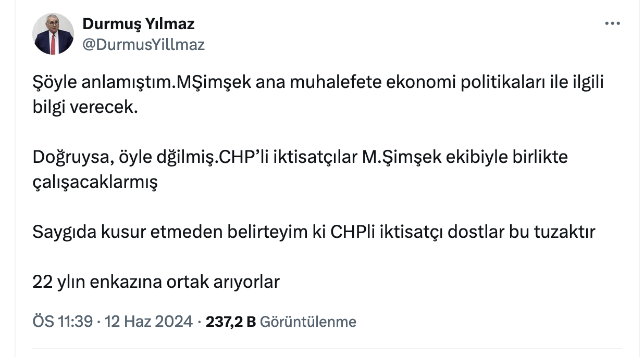Click the word "çalışacaklarmış"
This screenshot has width=644, height=357.
point(95,183)
